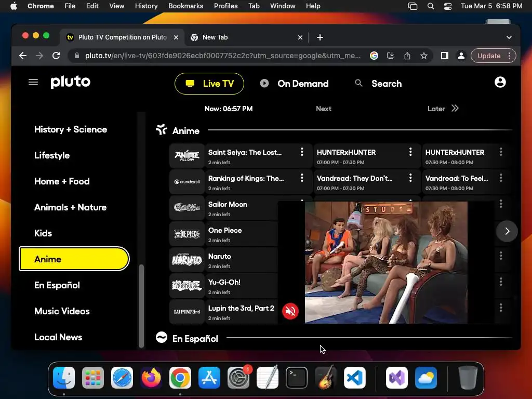This screenshot has width=532, height=399.
Task: Unmute the video preview
Action: click(x=290, y=311)
